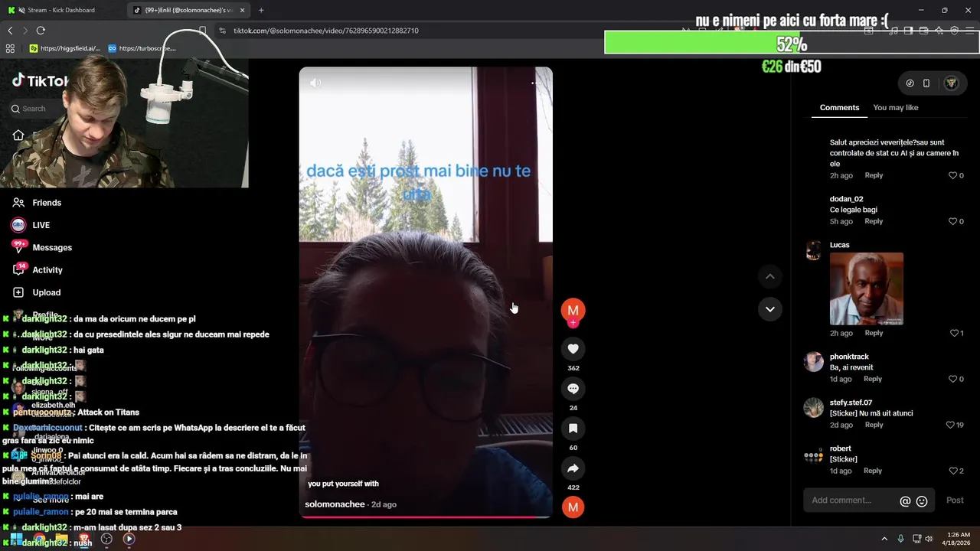Click the Post comment button
Viewport: 980px width, 551px height.
[955, 500]
